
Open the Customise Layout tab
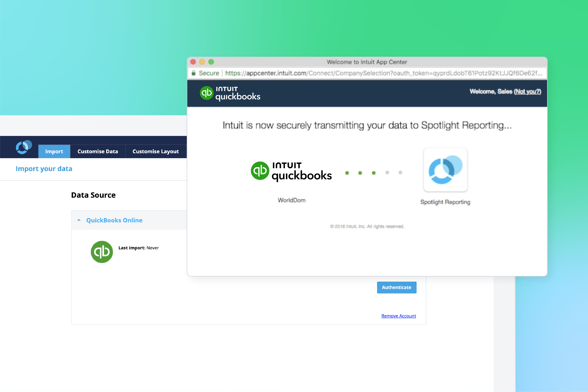[x=156, y=151]
